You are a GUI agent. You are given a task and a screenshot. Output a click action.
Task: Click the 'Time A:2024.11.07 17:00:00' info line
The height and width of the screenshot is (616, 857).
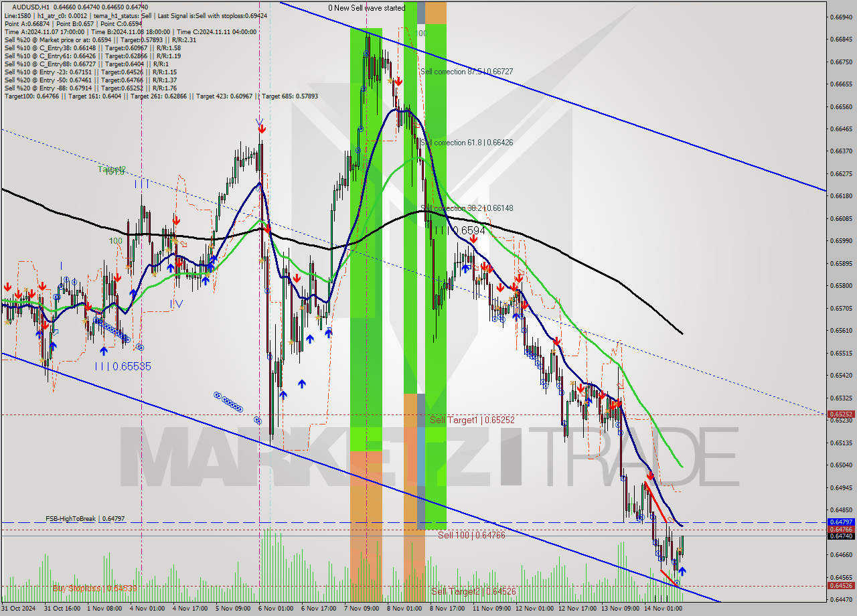coord(130,31)
